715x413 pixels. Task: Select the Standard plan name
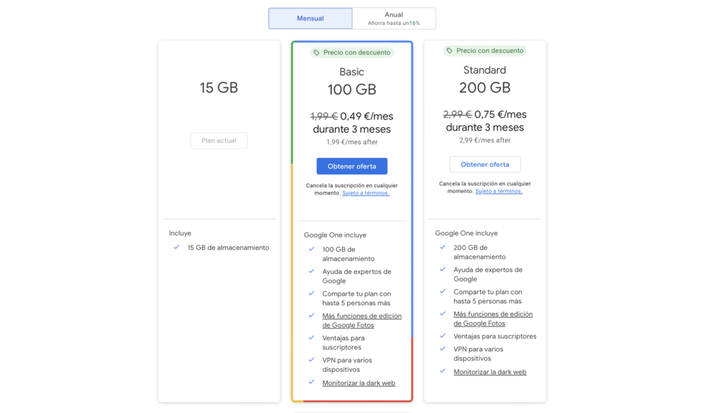(x=485, y=70)
